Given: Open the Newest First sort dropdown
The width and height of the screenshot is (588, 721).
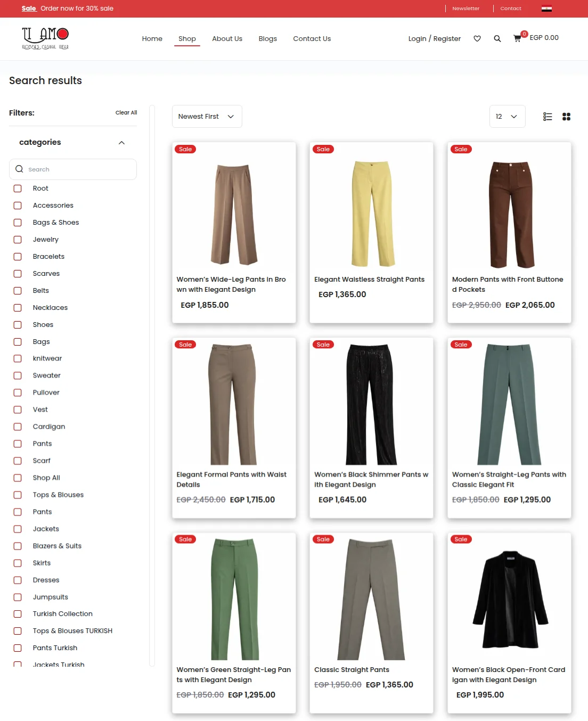Looking at the screenshot, I should point(207,116).
